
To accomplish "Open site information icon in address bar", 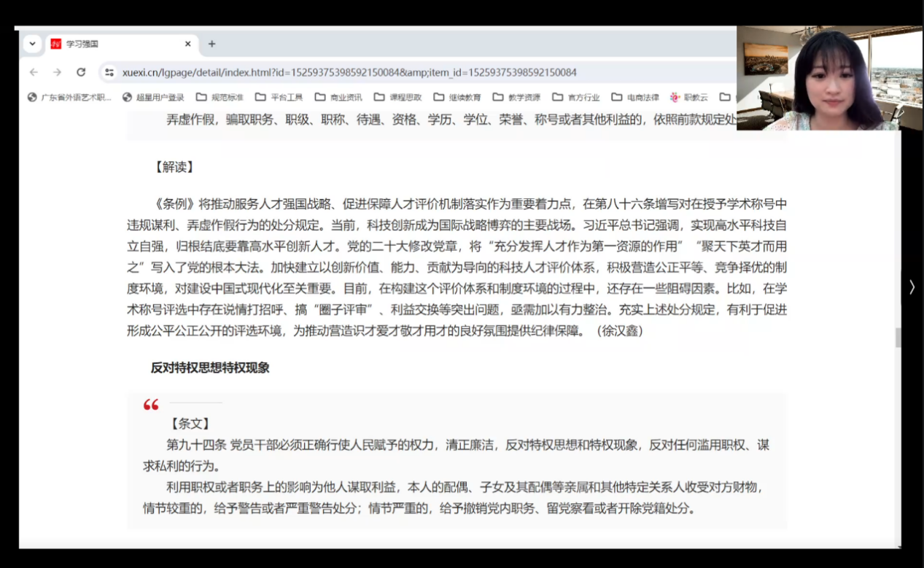I will (109, 72).
